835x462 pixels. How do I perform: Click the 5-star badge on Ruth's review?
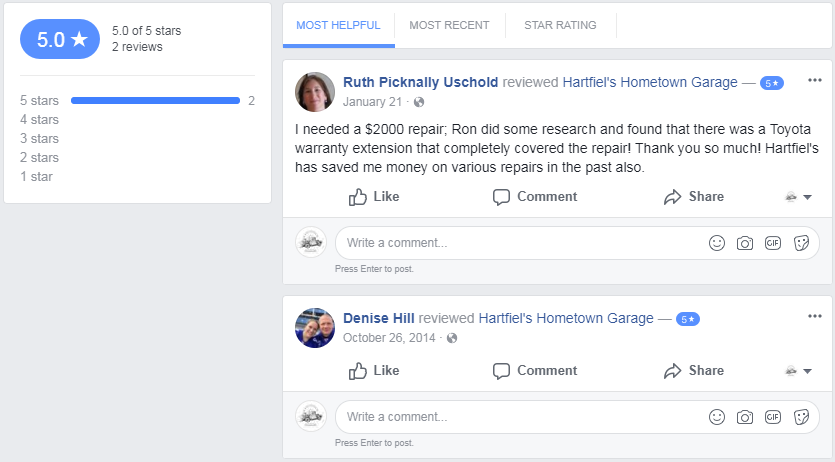pyautogui.click(x=772, y=83)
